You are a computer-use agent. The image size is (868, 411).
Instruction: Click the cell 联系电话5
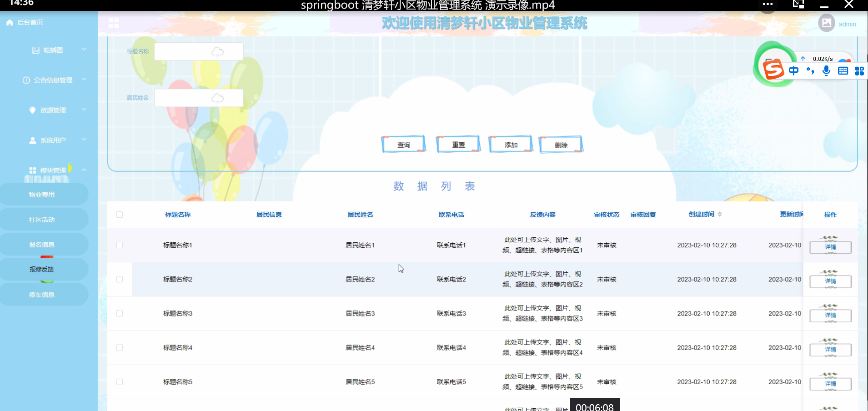pyautogui.click(x=452, y=382)
